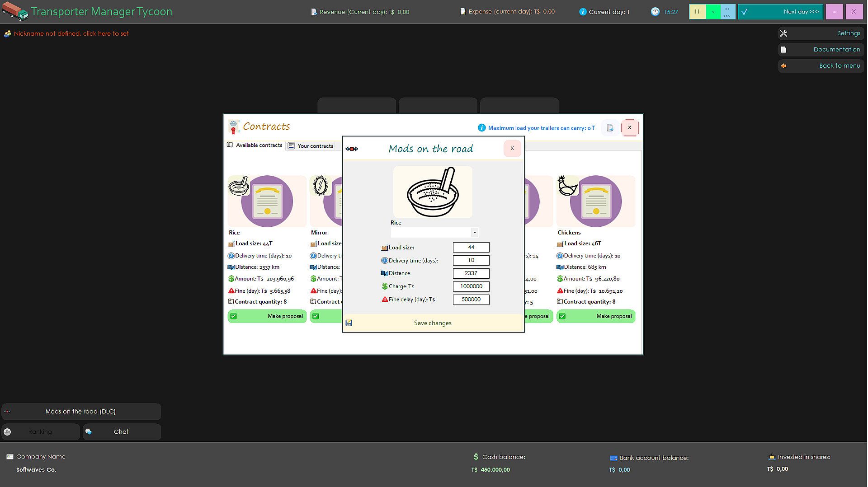
Task: Switch to the Available contracts tab
Action: pyautogui.click(x=255, y=145)
